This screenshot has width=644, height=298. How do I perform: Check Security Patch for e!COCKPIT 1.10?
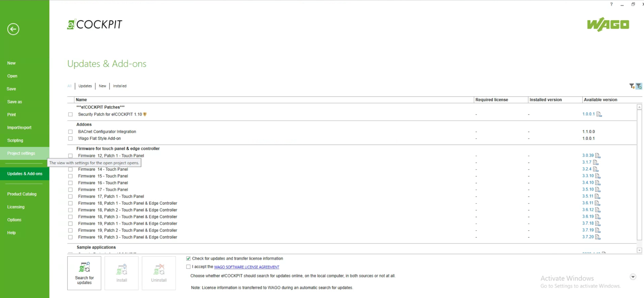[70, 114]
